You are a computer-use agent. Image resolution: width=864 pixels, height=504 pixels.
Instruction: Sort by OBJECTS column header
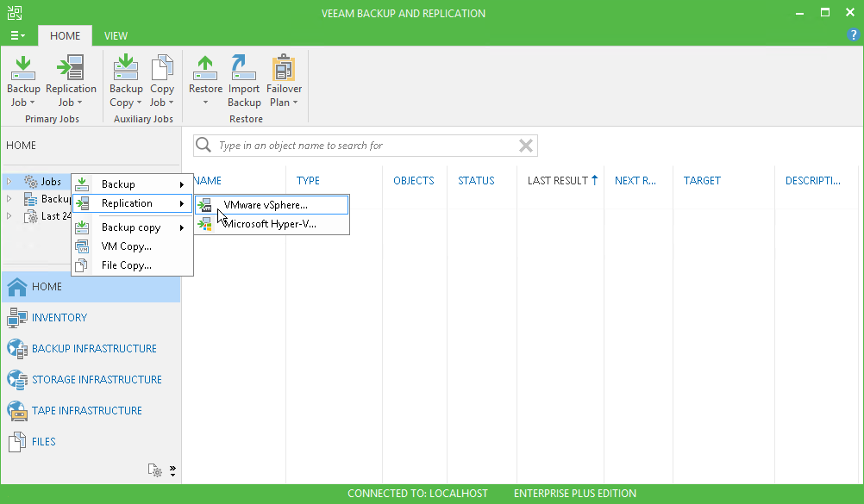(x=415, y=181)
